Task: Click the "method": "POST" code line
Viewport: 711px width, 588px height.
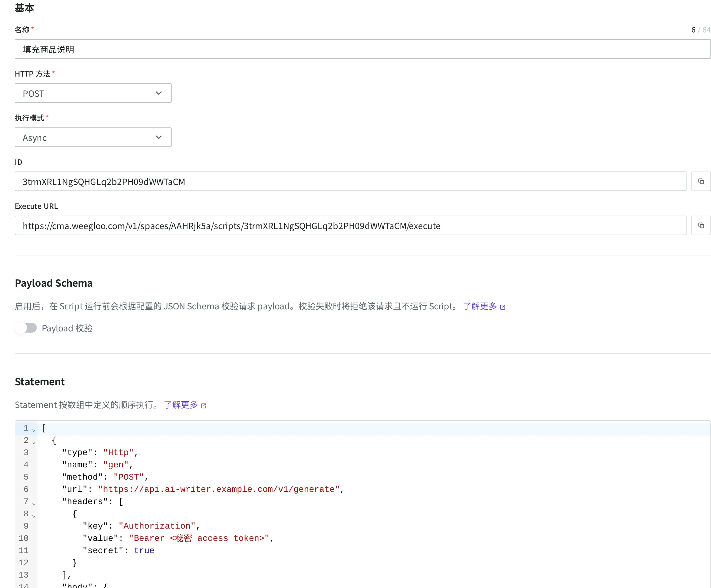Action: tap(105, 477)
